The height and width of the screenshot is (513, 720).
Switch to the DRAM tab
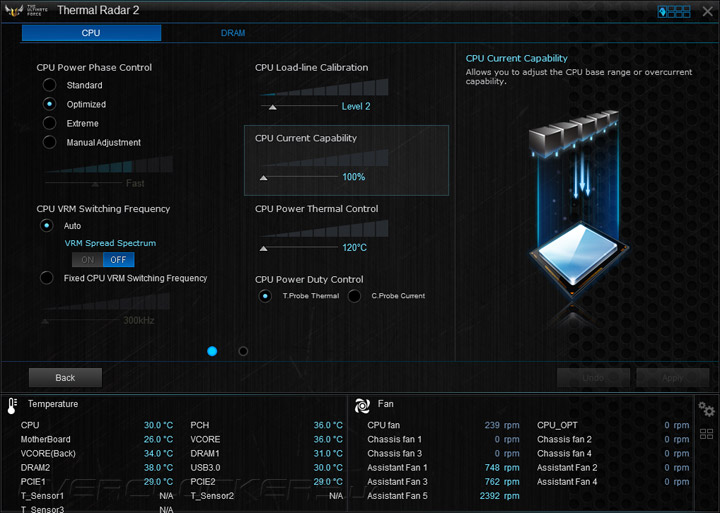coord(233,33)
